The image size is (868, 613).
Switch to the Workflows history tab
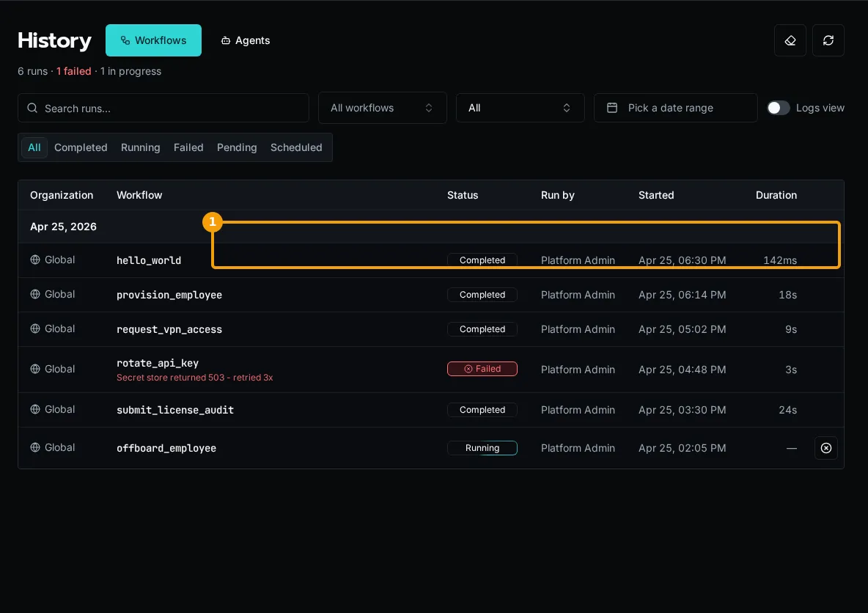tap(153, 40)
